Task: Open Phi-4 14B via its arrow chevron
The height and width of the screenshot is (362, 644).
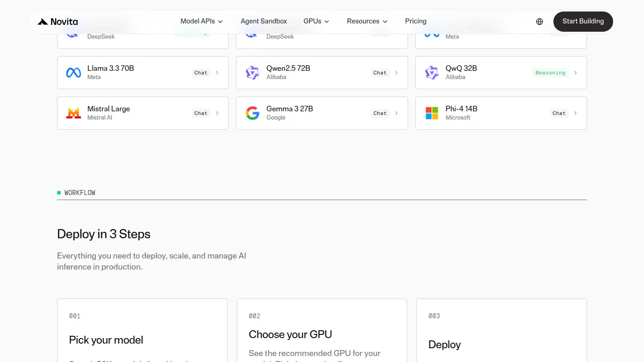Action: pyautogui.click(x=575, y=113)
